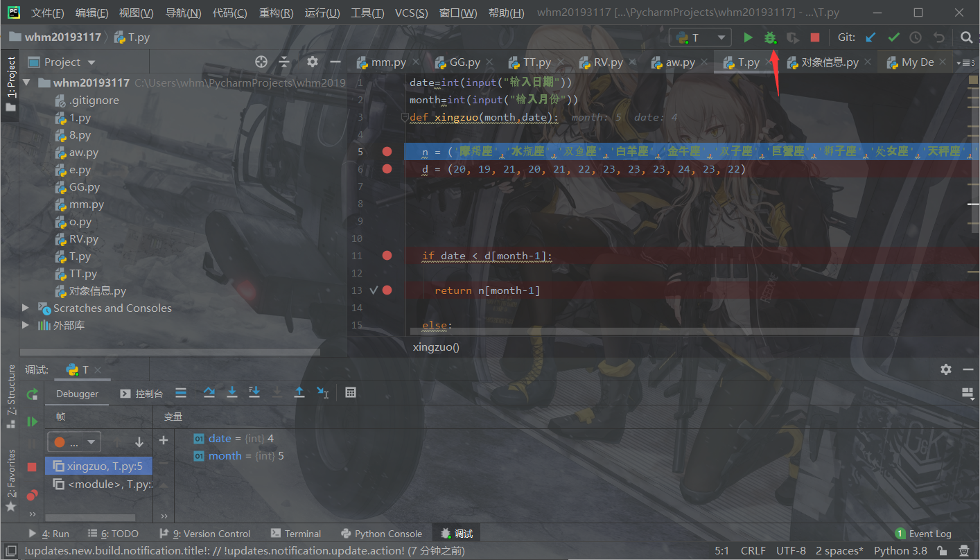Hide the debug tool window
Screen dimensions: 980x560
[x=968, y=369]
